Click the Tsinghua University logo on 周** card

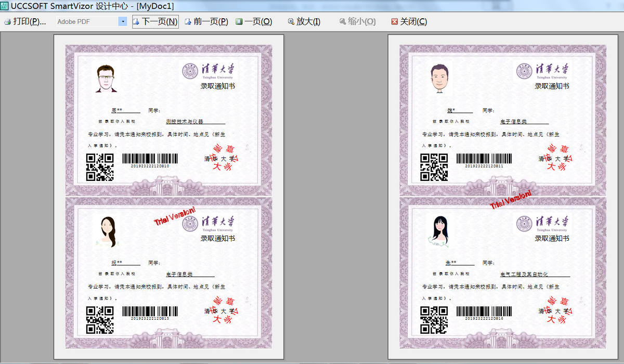(x=209, y=71)
